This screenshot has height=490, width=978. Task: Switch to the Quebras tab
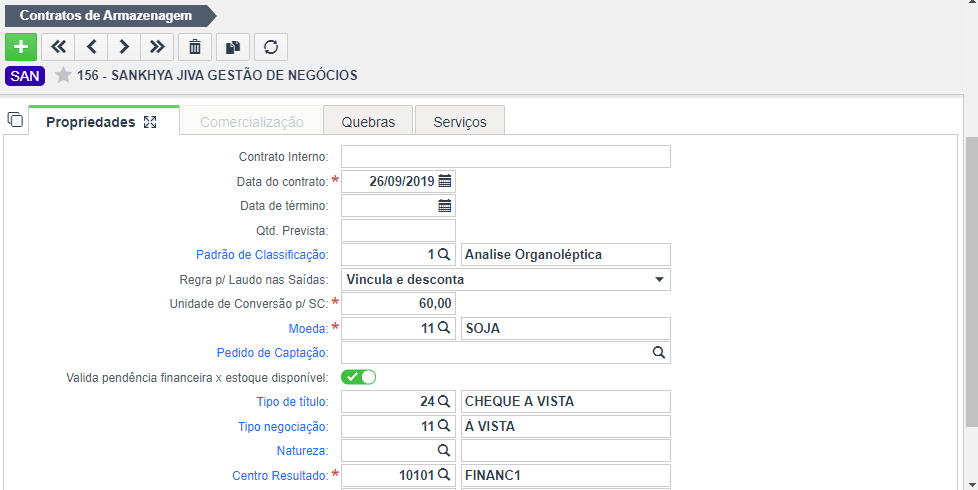[x=368, y=122]
